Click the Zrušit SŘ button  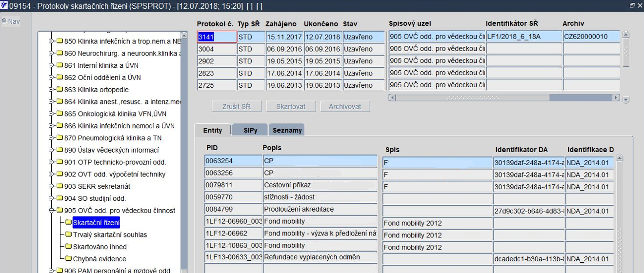(238, 106)
